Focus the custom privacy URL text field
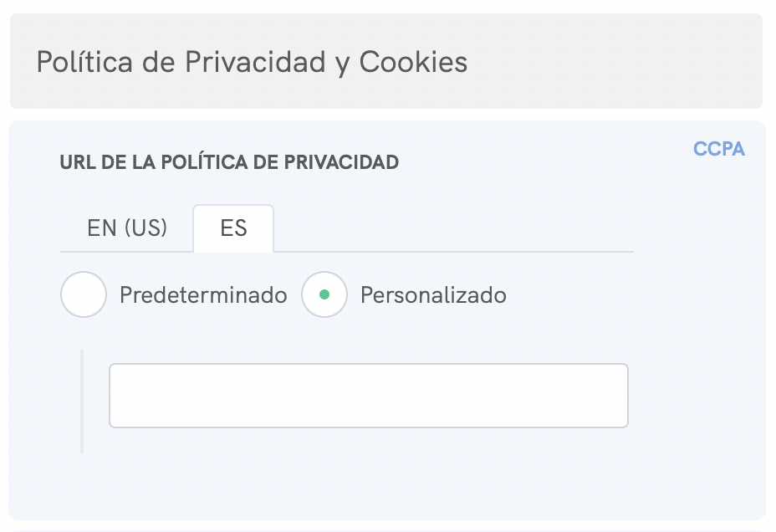The image size is (776, 532). [368, 396]
